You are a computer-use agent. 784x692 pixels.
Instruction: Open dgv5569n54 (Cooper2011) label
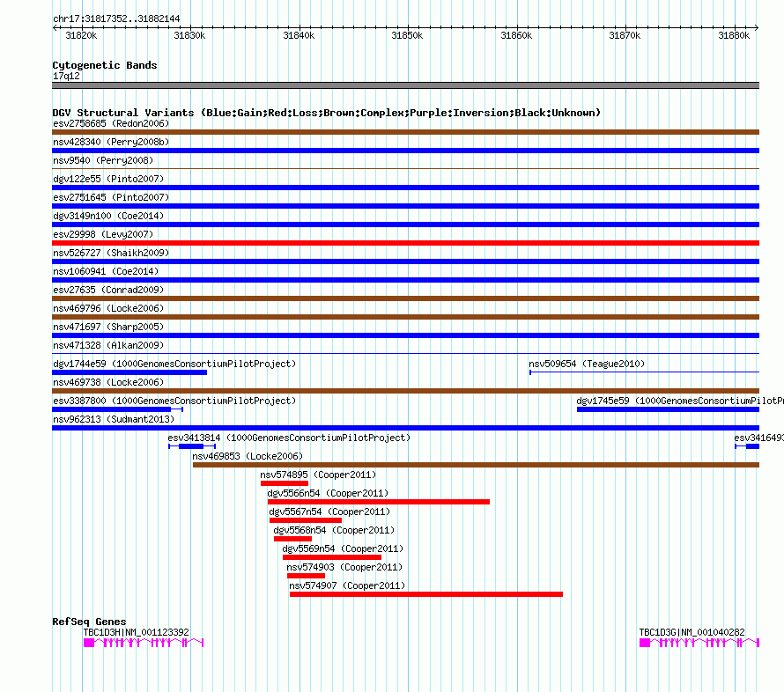[x=343, y=548]
